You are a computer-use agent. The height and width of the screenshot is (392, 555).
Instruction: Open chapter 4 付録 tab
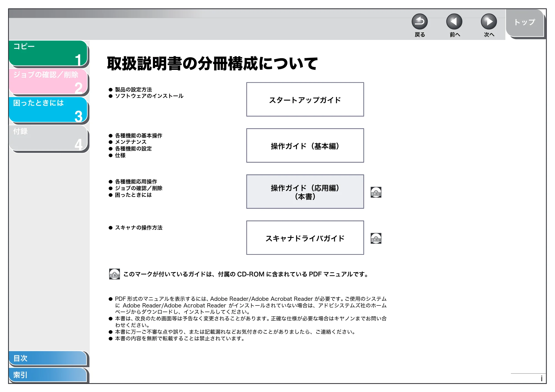coord(48,138)
